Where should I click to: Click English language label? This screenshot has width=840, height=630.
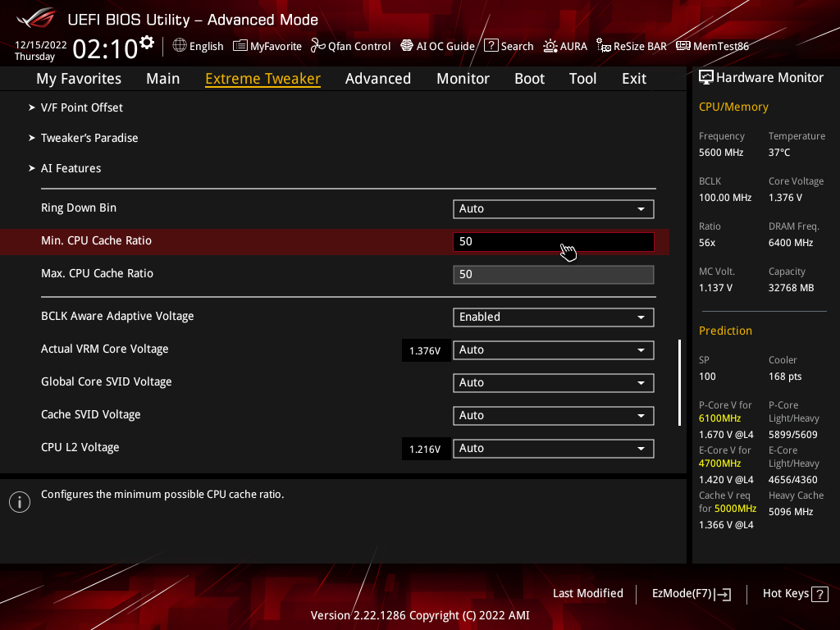(206, 47)
